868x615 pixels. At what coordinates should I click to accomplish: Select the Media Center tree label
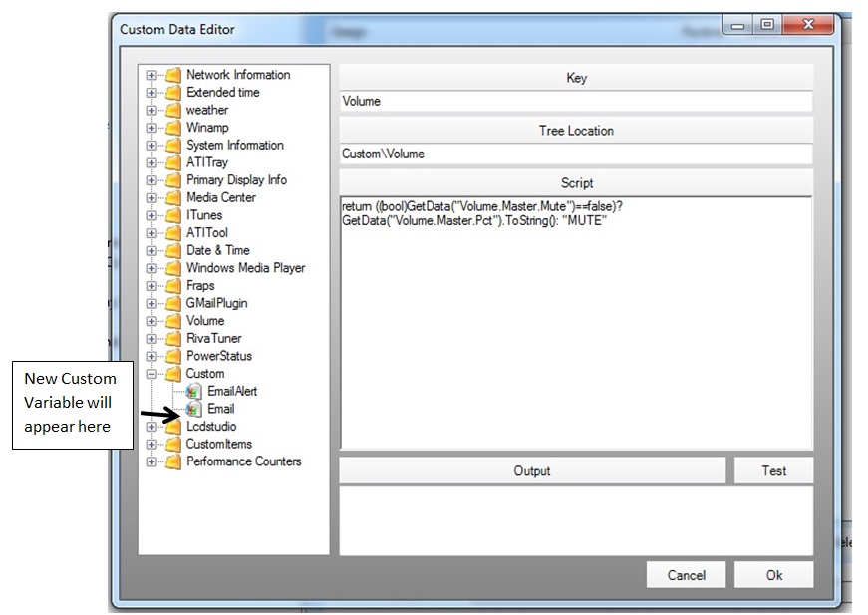tap(221, 198)
